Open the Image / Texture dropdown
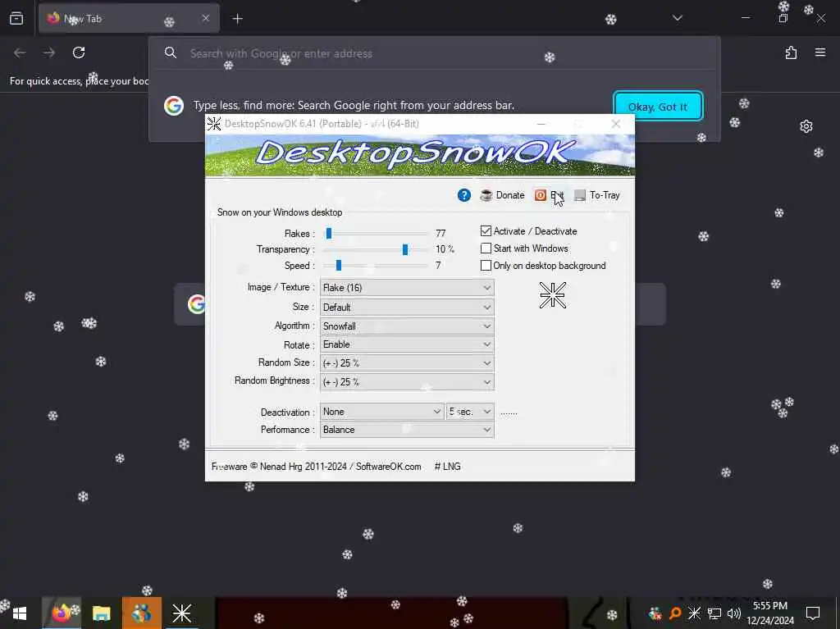The height and width of the screenshot is (629, 840). [x=407, y=288]
